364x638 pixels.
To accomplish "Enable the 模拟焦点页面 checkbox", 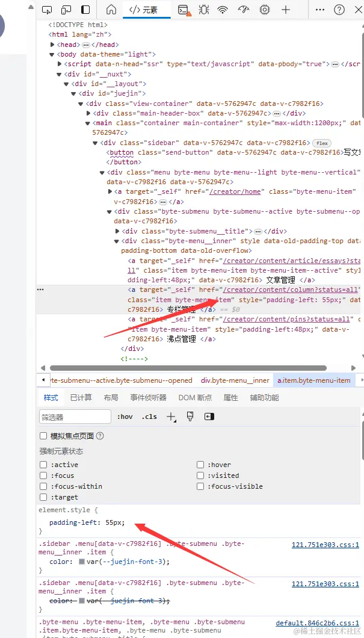I will tap(43, 436).
